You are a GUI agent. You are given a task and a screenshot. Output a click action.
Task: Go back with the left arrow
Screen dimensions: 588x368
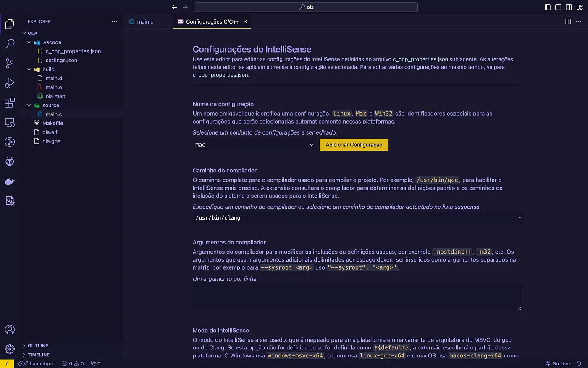(x=175, y=7)
